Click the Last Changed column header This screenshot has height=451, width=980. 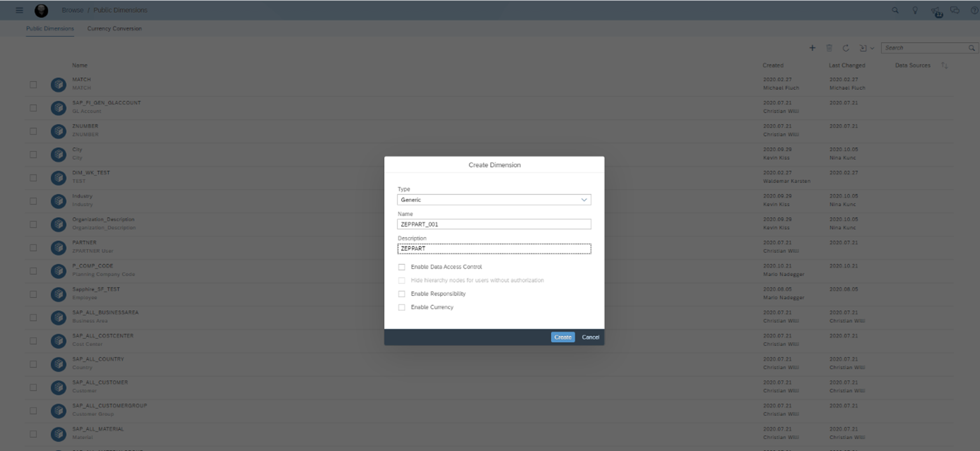[x=847, y=66]
